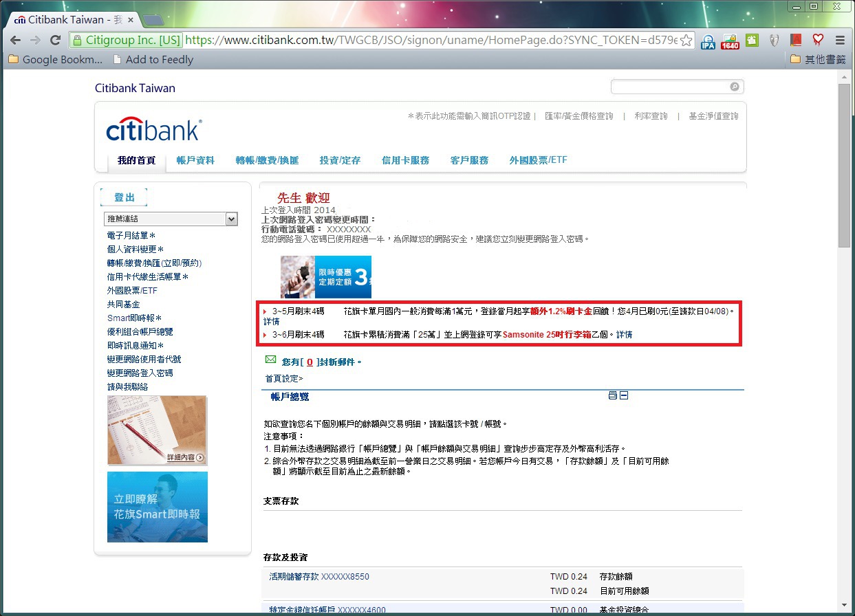Select the Citibank Taiwan browser tab
This screenshot has height=616, width=855.
74,19
